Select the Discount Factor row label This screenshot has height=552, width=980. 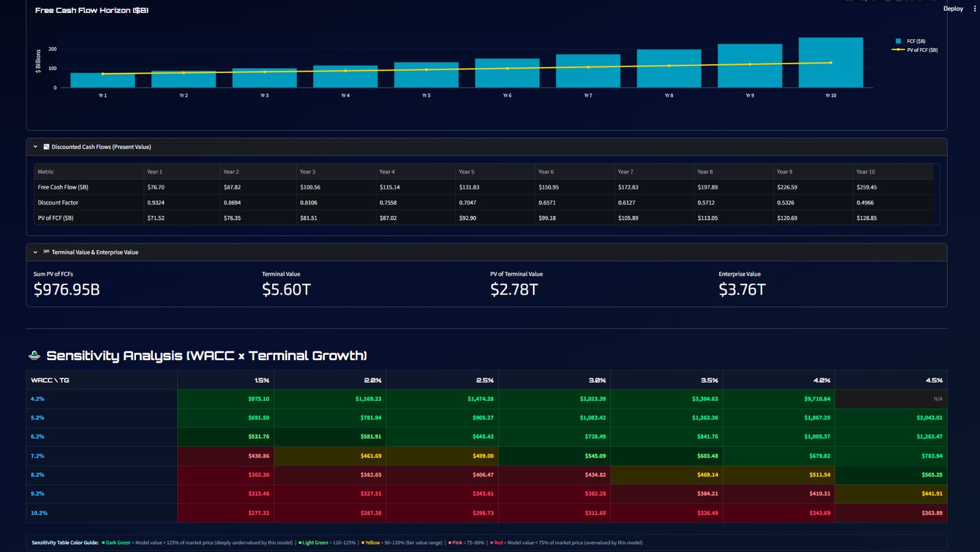(x=58, y=203)
